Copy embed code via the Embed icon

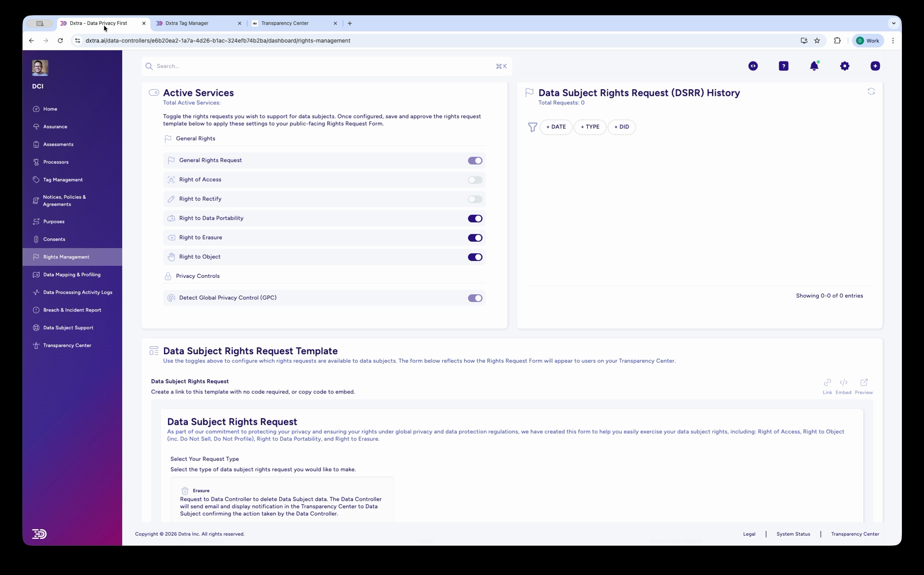tap(844, 382)
